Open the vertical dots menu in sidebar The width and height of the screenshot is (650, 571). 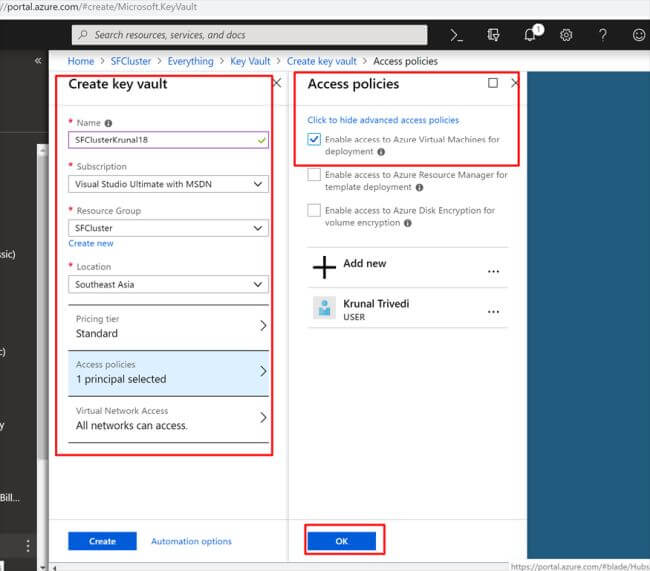click(28, 546)
